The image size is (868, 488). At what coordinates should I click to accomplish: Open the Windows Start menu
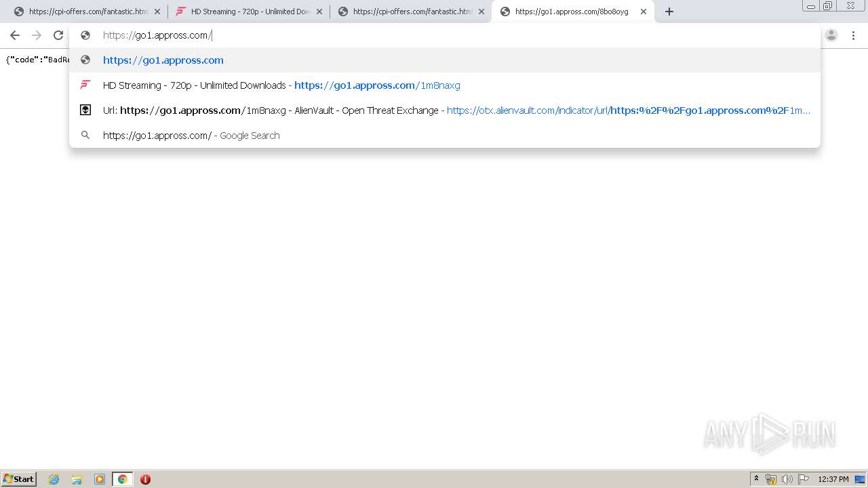point(18,479)
